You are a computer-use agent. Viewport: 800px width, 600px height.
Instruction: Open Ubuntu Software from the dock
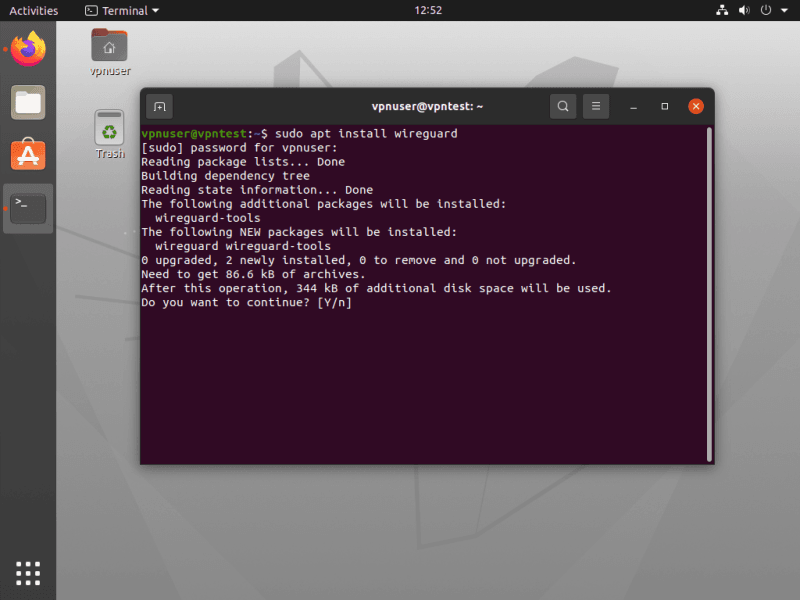click(x=28, y=154)
